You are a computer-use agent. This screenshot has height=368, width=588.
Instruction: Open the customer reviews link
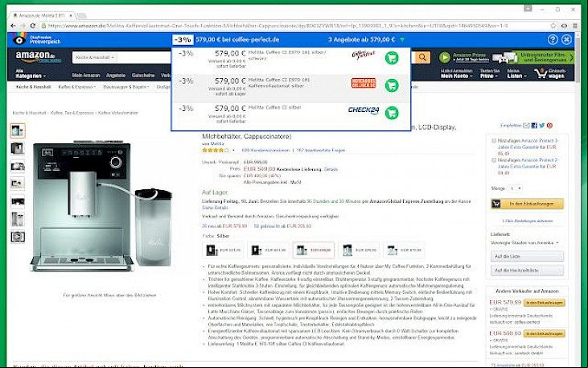[x=266, y=151]
